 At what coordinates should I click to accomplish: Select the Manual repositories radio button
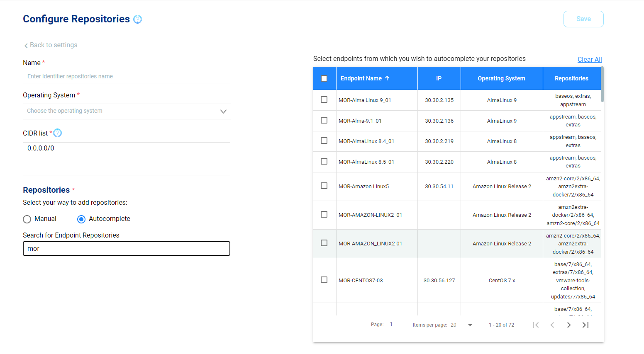point(27,219)
